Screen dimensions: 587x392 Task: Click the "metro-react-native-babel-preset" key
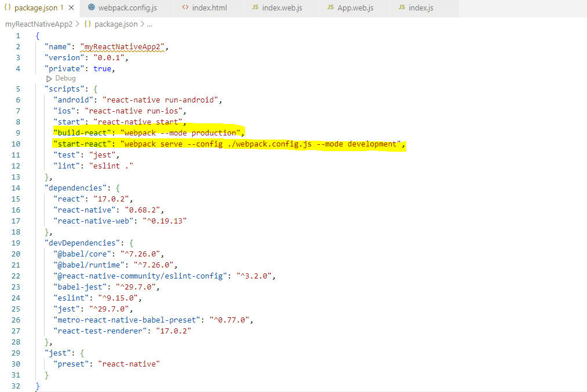click(127, 320)
